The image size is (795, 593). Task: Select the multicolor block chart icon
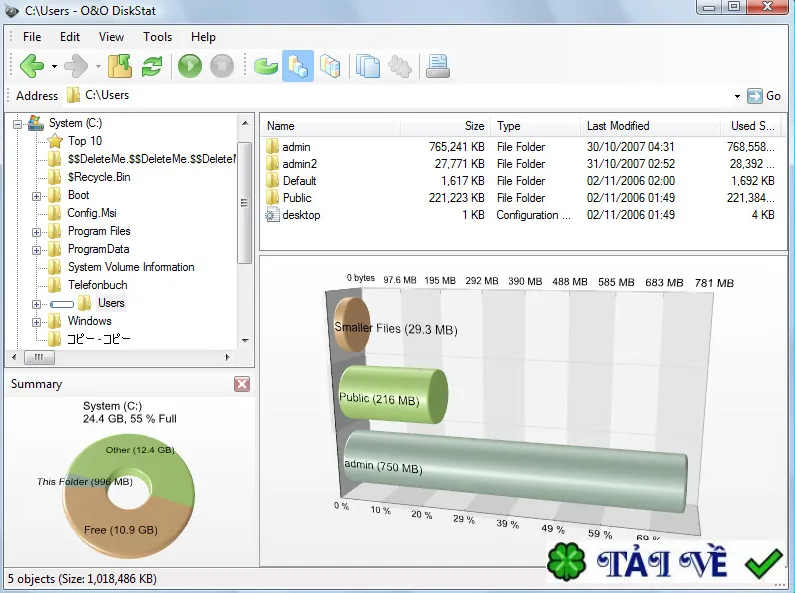pyautogui.click(x=330, y=66)
